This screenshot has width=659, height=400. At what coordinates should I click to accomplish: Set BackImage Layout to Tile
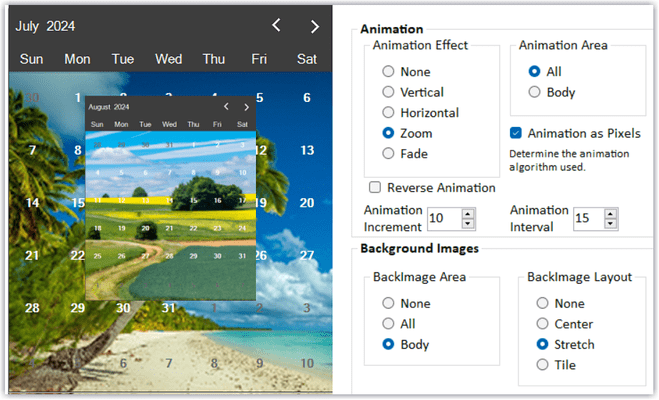(542, 365)
